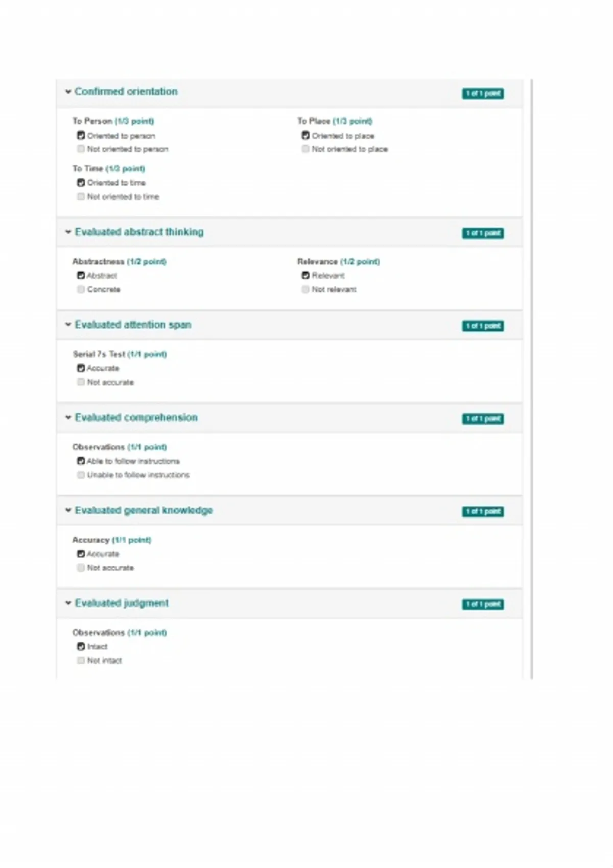The width and height of the screenshot is (613, 868).
Task: Check the Unable to follow instructions box
Action: 81,475
